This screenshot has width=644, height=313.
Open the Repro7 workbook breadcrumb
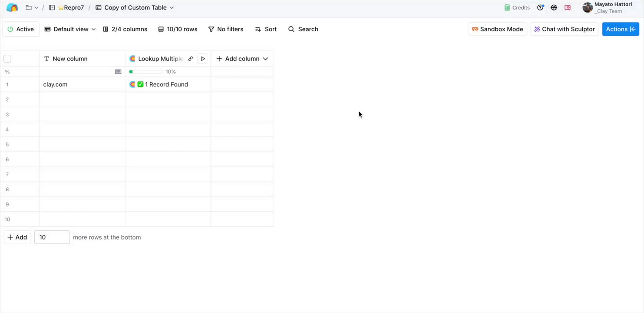66,7
